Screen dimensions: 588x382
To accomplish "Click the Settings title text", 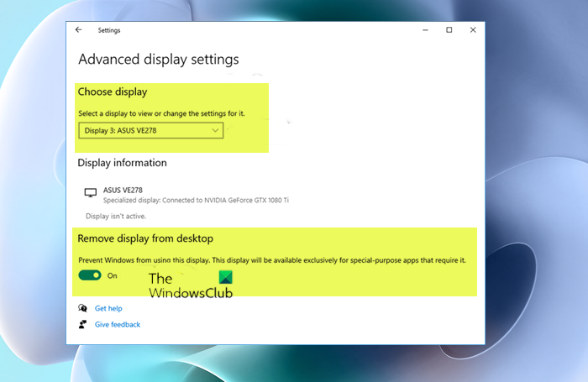I will click(x=109, y=30).
